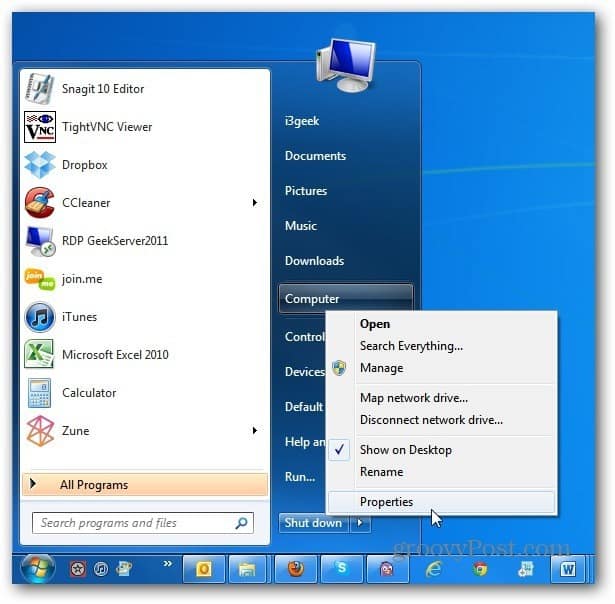
Task: Launch join.me icon
Action: click(40, 278)
